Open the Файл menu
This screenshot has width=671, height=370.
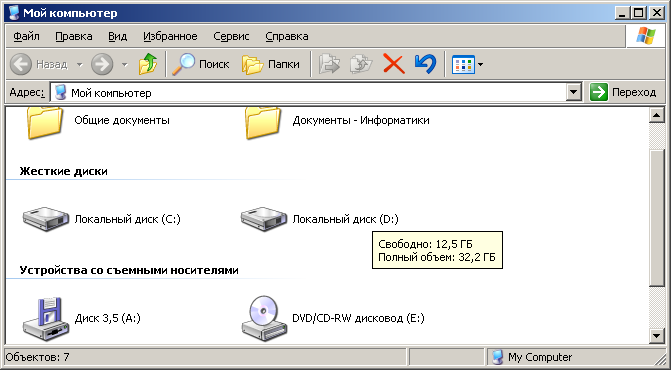(x=26, y=36)
